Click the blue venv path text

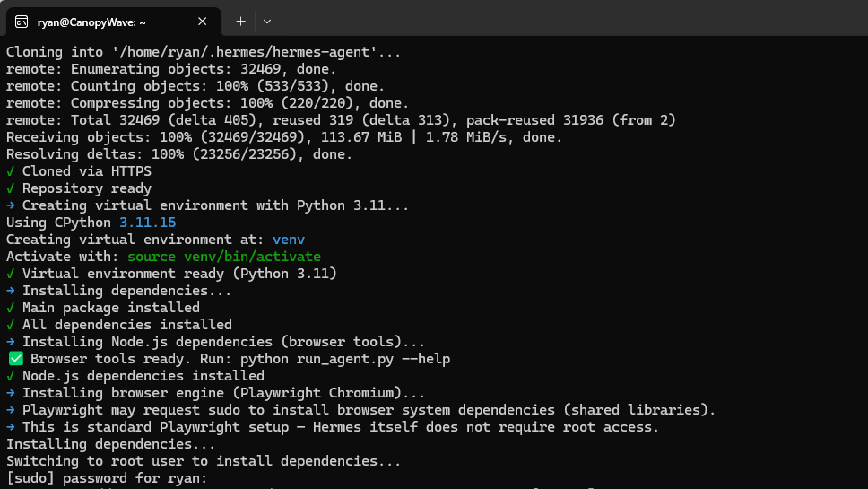pos(289,240)
